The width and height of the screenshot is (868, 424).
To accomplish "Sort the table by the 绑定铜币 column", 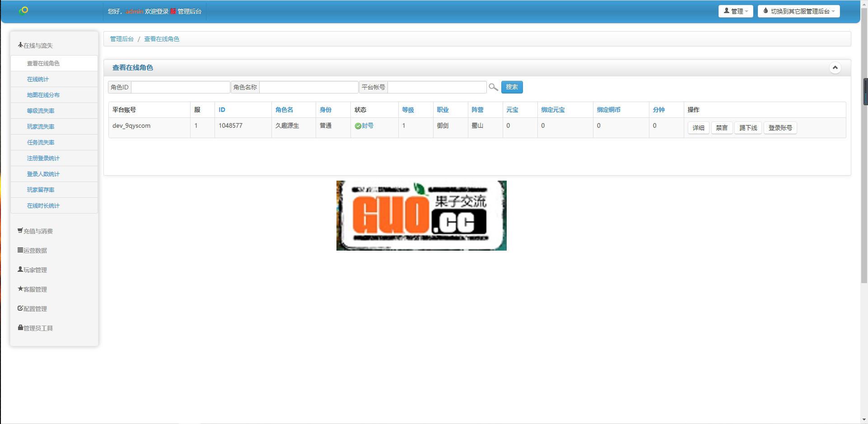I will [608, 110].
